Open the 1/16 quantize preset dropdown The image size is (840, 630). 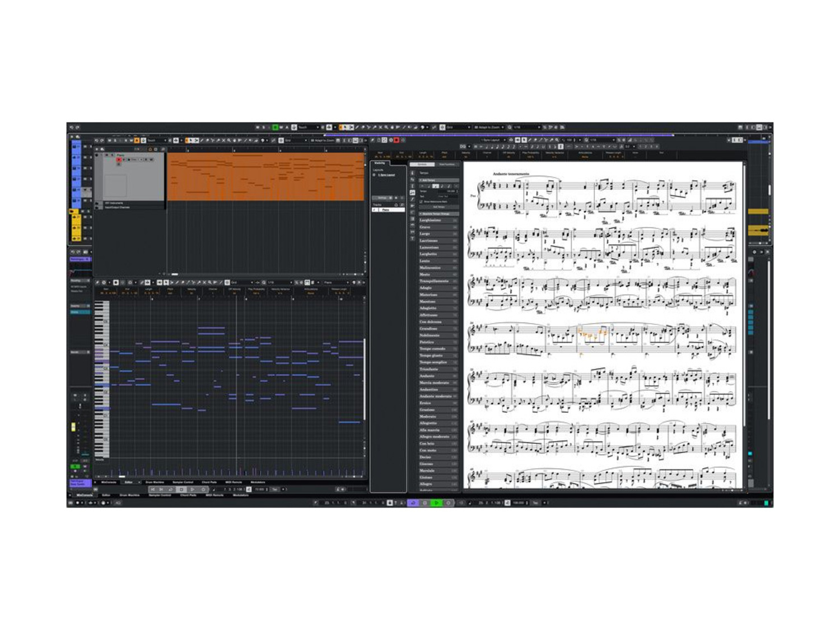[602, 140]
